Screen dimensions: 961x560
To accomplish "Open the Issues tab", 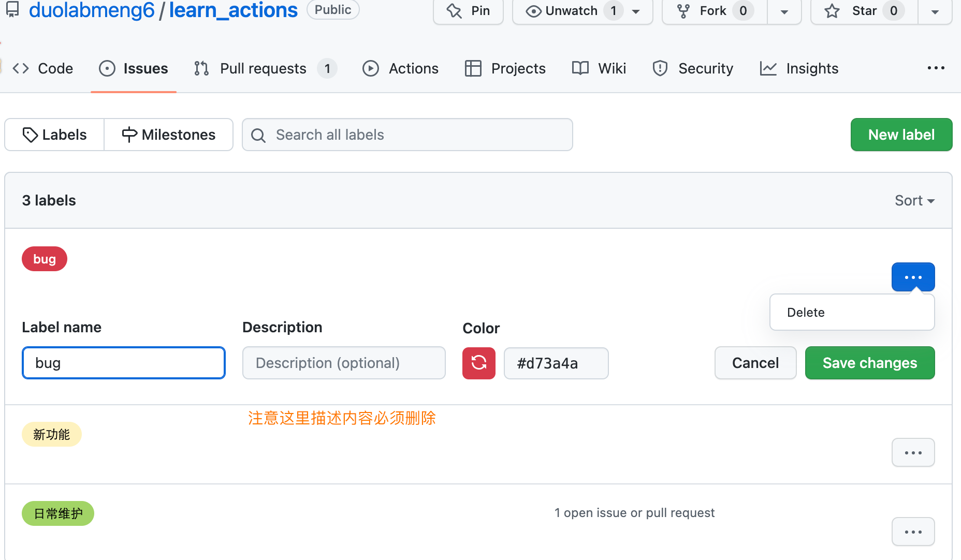I will (x=134, y=68).
